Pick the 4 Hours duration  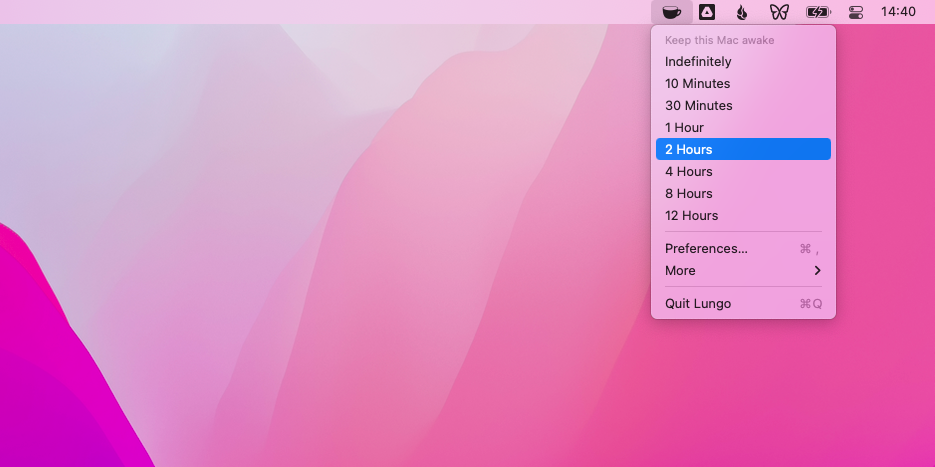743,171
